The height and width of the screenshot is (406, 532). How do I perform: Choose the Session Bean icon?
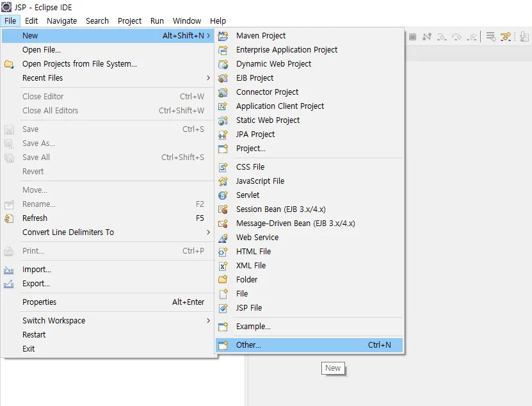tap(223, 209)
